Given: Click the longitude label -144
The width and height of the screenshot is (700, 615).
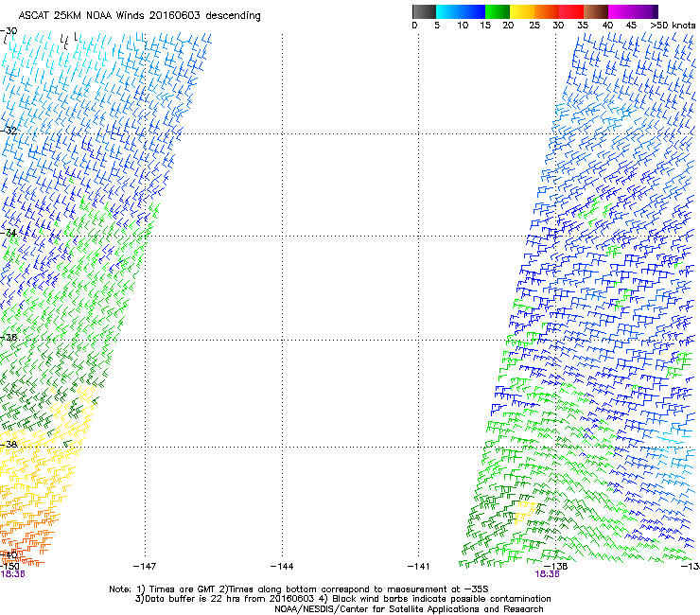Looking at the screenshot, I should click(282, 567).
